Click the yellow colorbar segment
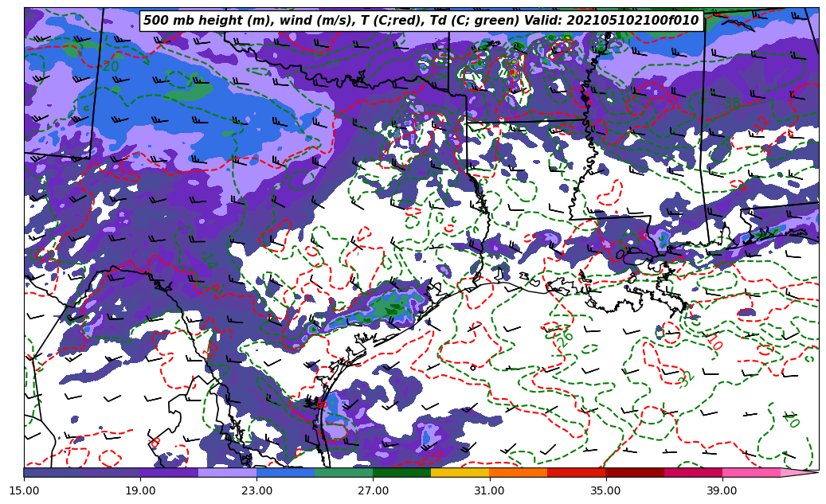 coord(460,472)
